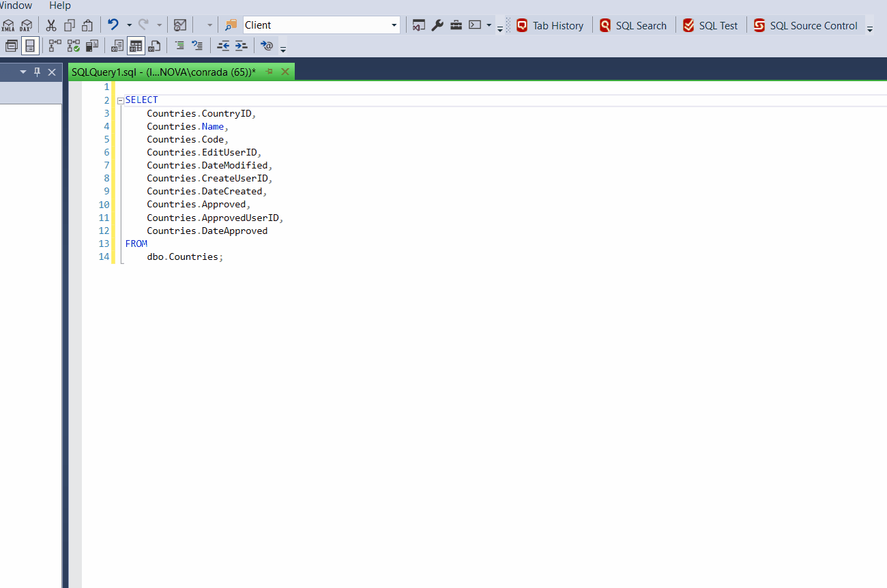Screen dimensions: 887x588
Task: Click line 14 dbo.Countries in editor
Action: pyautogui.click(x=184, y=257)
